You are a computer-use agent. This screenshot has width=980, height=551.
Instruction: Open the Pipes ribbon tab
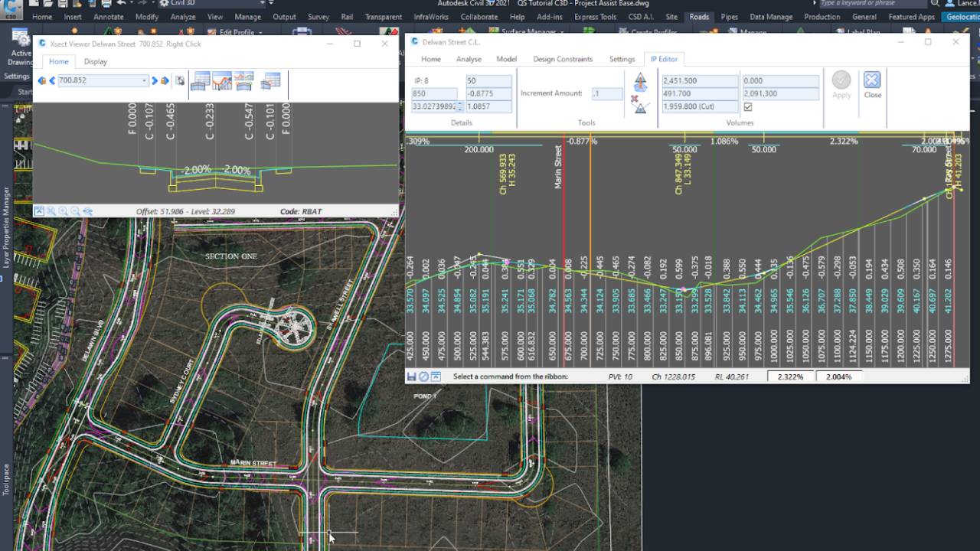730,17
